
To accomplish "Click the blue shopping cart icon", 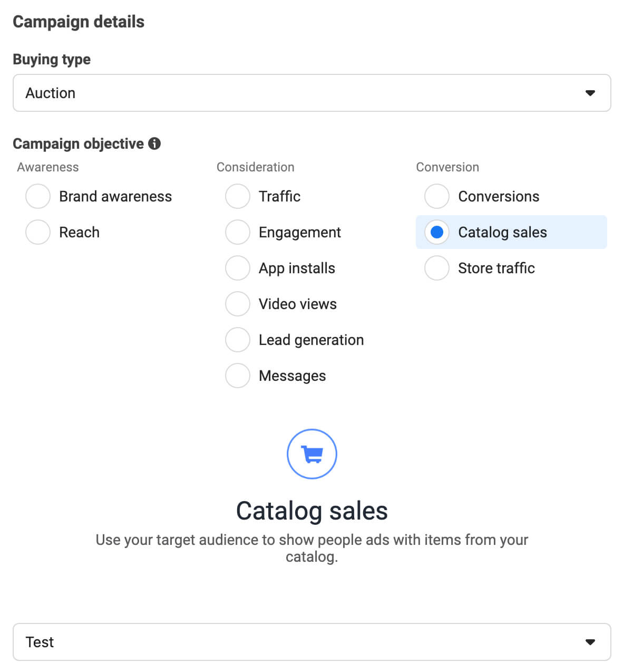I will 311,454.
